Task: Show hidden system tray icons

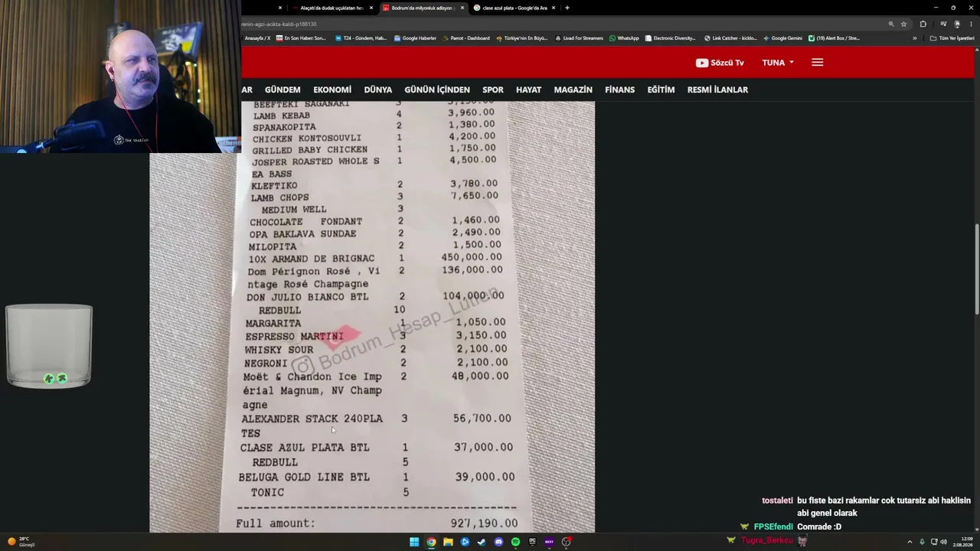Action: click(x=910, y=542)
